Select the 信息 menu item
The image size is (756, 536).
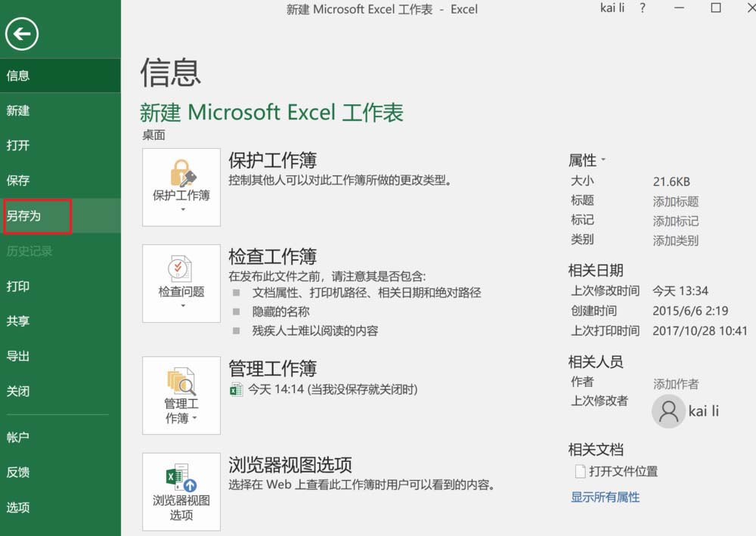click(x=60, y=76)
